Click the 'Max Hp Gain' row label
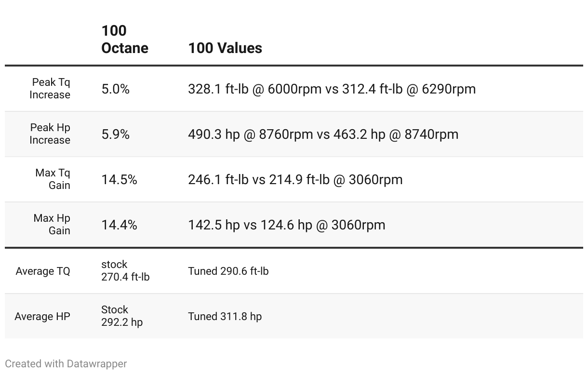Screen dimensions: 588x375 (x=52, y=225)
